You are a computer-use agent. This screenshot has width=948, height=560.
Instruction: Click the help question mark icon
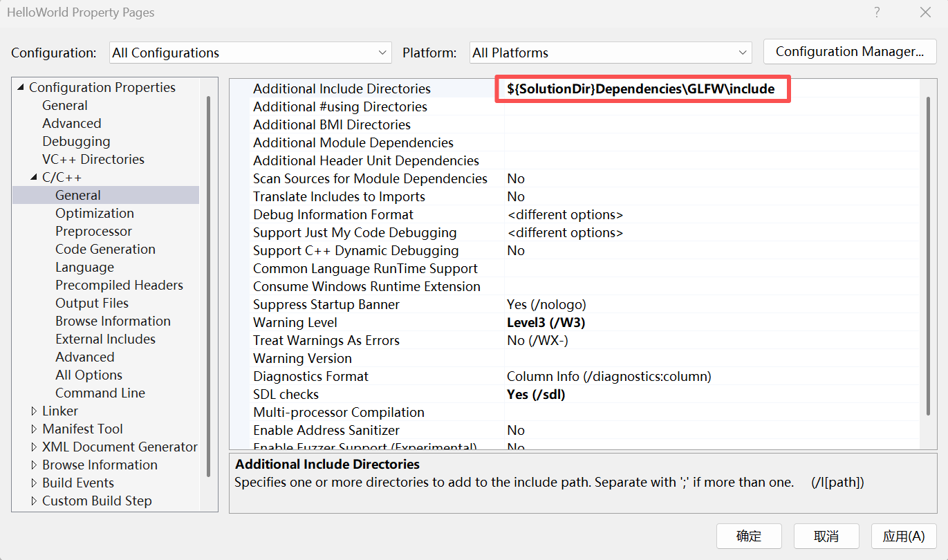tap(877, 12)
